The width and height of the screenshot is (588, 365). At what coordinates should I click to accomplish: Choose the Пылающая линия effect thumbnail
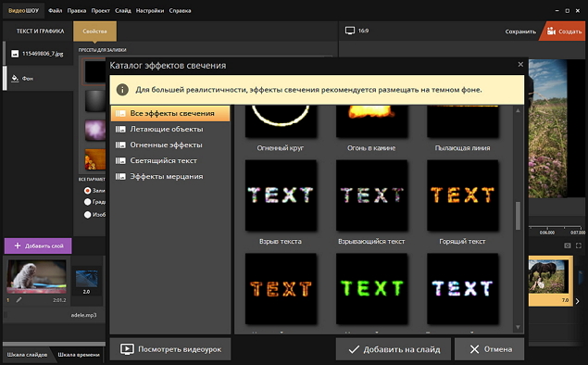[x=463, y=121]
